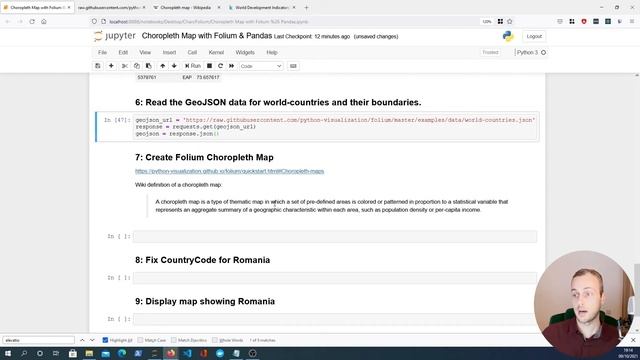Restart the kernel icon
This screenshot has width=640, height=360.
pos(220,66)
